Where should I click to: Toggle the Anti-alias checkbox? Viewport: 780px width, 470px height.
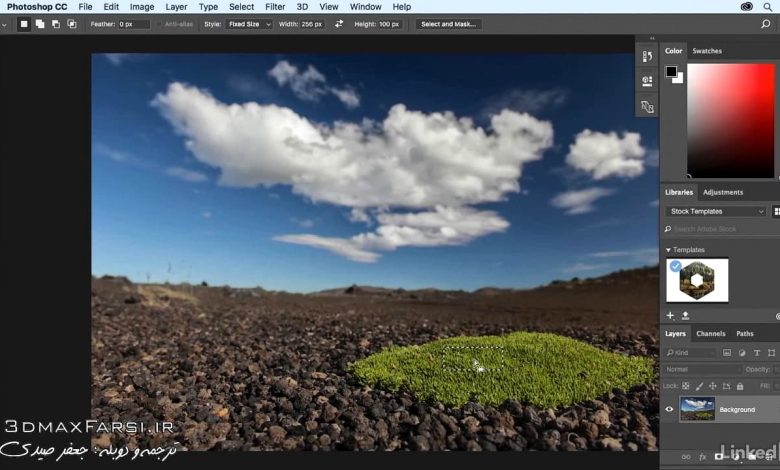pyautogui.click(x=160, y=24)
